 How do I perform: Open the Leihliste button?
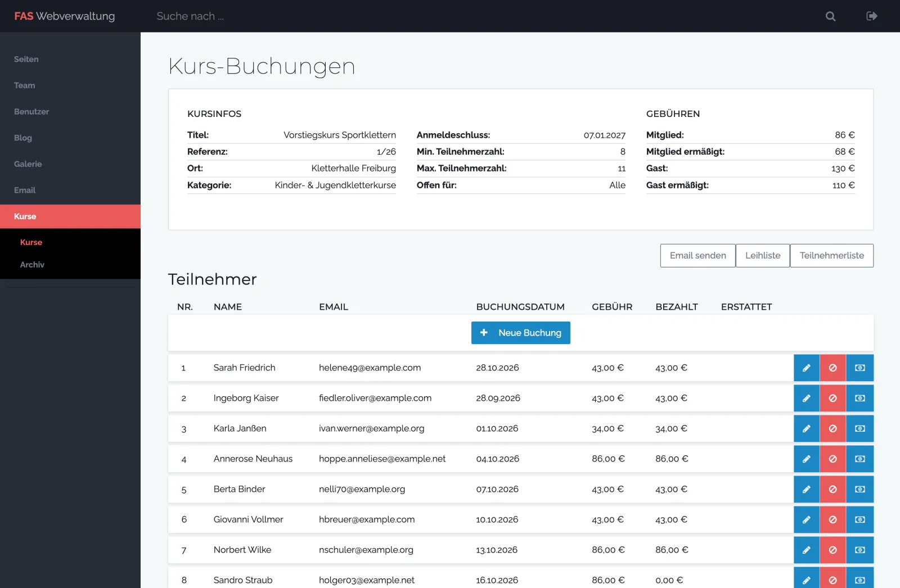(763, 256)
